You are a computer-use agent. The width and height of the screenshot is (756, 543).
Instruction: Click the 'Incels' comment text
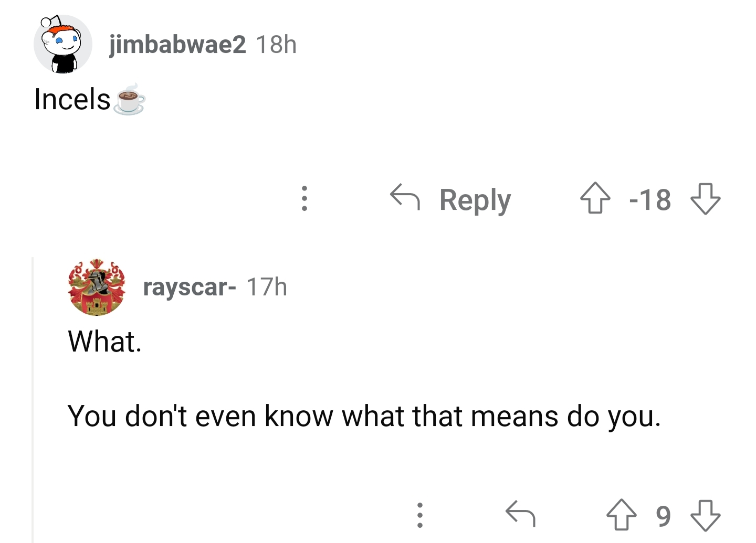72,99
